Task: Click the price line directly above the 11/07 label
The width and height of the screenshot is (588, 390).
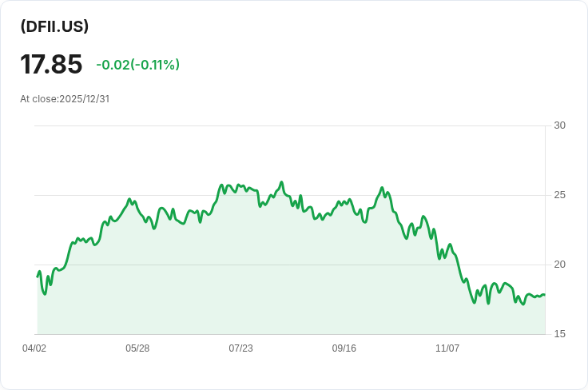Action: 447,251
